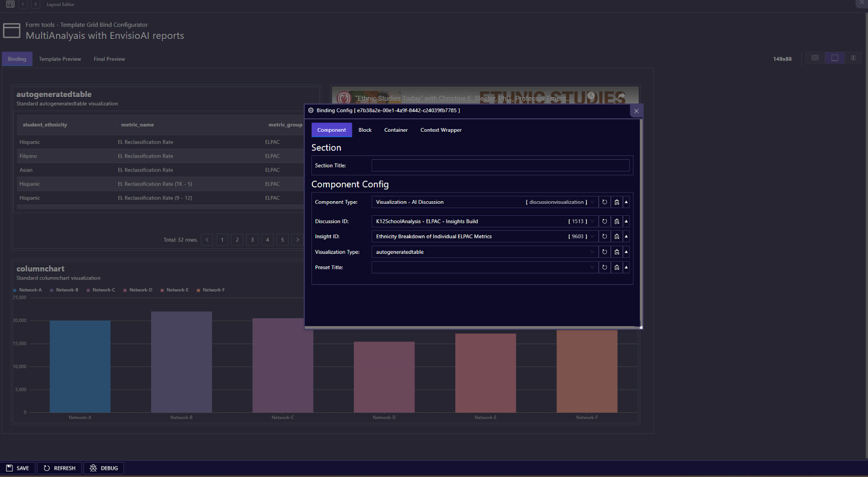
Task: Paste into the Visualization Type field
Action: pyautogui.click(x=617, y=252)
